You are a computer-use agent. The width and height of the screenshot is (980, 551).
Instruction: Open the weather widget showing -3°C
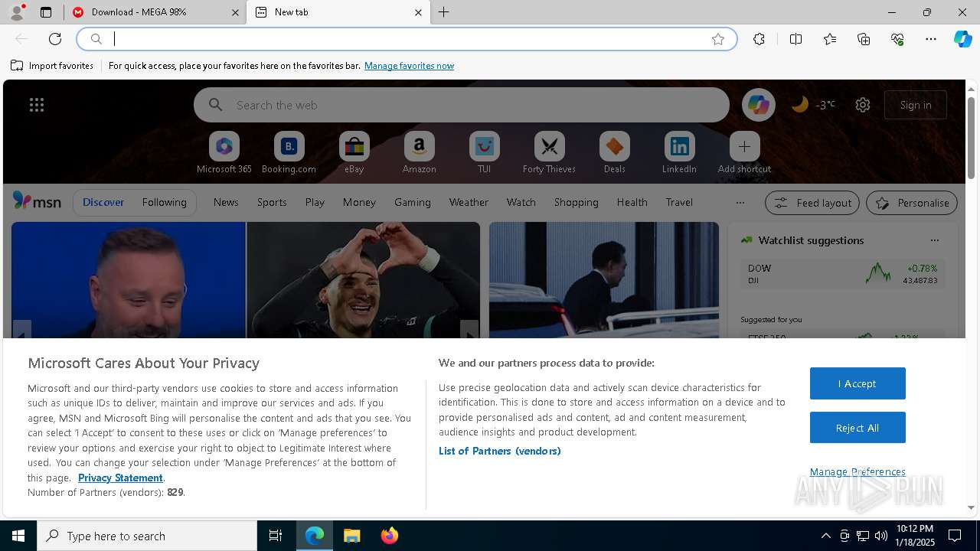coord(813,105)
